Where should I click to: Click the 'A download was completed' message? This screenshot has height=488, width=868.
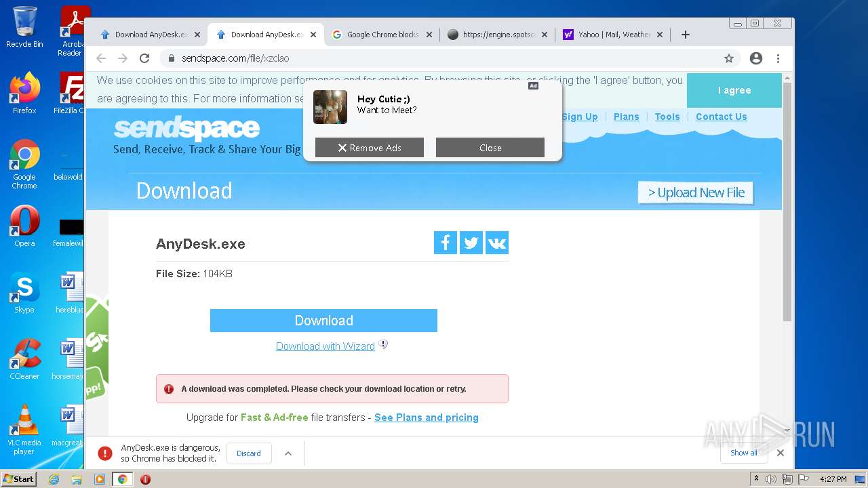click(323, 389)
